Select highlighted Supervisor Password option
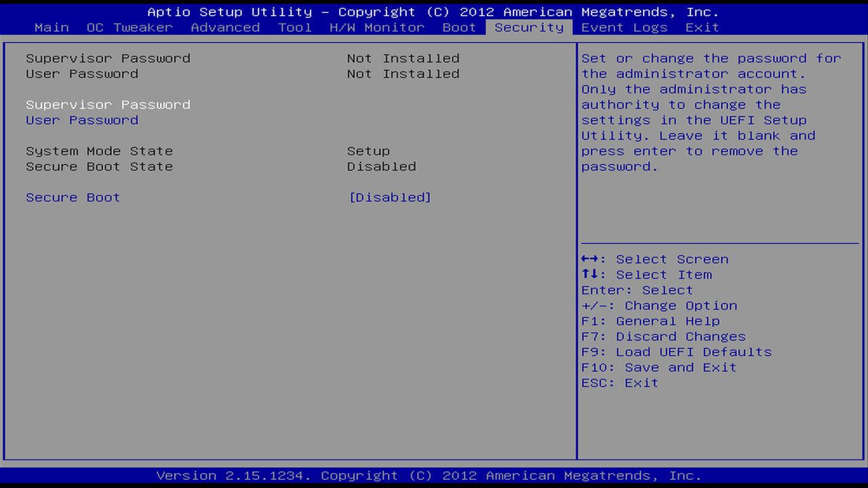This screenshot has width=868, height=488. coord(108,105)
